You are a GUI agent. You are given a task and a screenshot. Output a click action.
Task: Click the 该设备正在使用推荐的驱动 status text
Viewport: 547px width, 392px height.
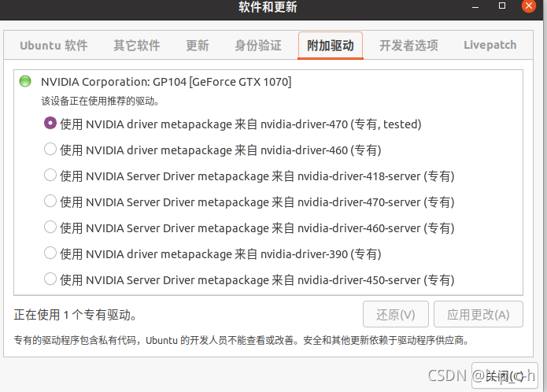[x=101, y=101]
